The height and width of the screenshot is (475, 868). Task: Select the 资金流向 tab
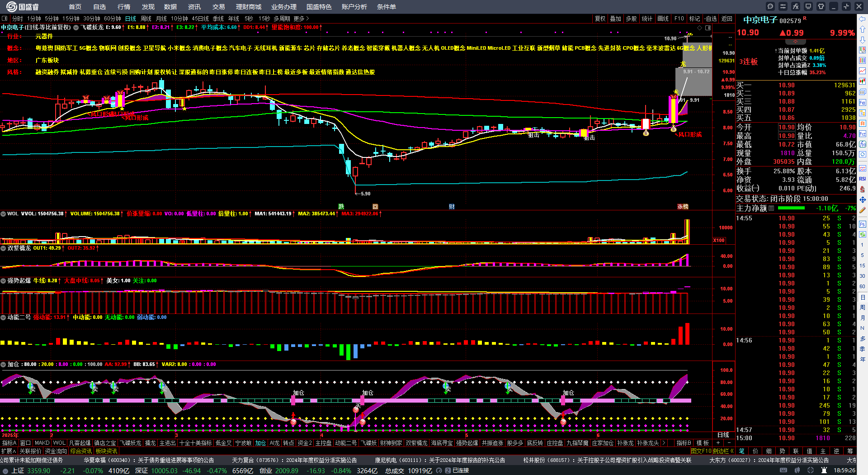coord(56,451)
